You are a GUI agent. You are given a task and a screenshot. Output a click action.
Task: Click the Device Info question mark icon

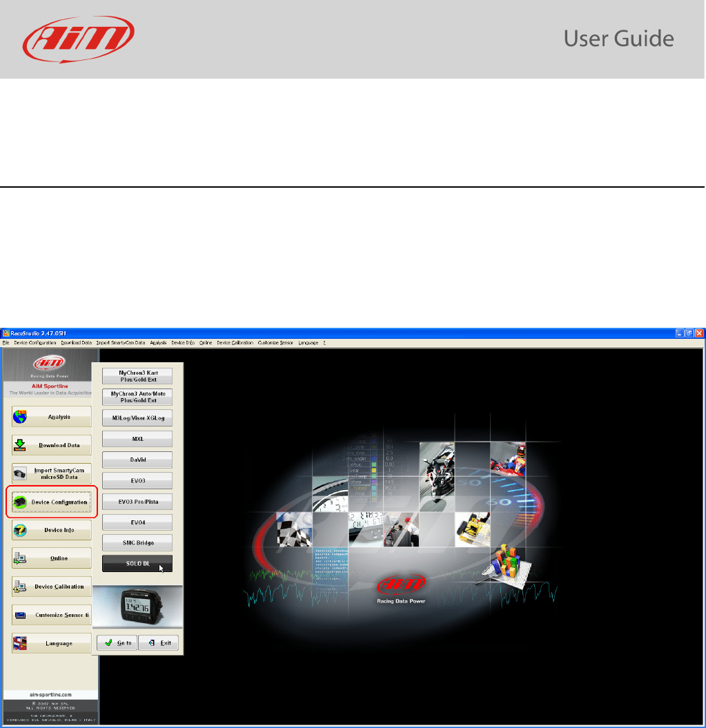coord(20,530)
